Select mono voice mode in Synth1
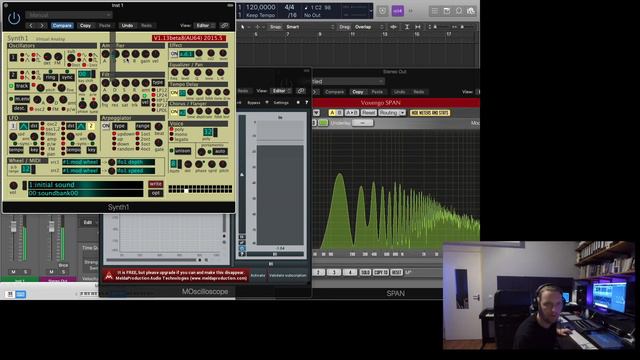 coord(172,134)
